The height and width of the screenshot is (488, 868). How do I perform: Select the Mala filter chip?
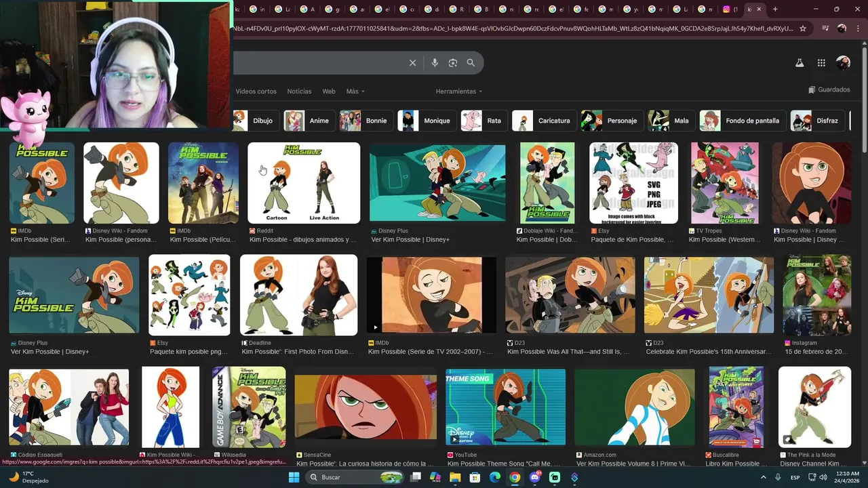click(671, 121)
